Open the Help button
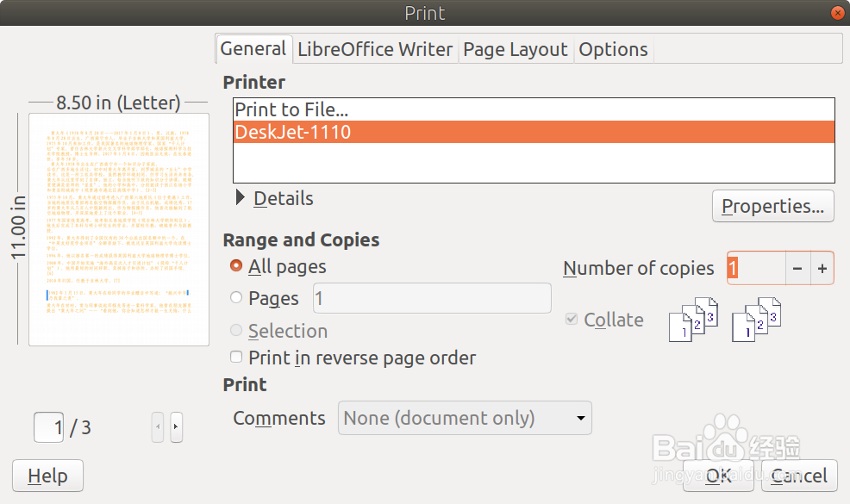Screen dimensions: 850x504 click(x=47, y=476)
